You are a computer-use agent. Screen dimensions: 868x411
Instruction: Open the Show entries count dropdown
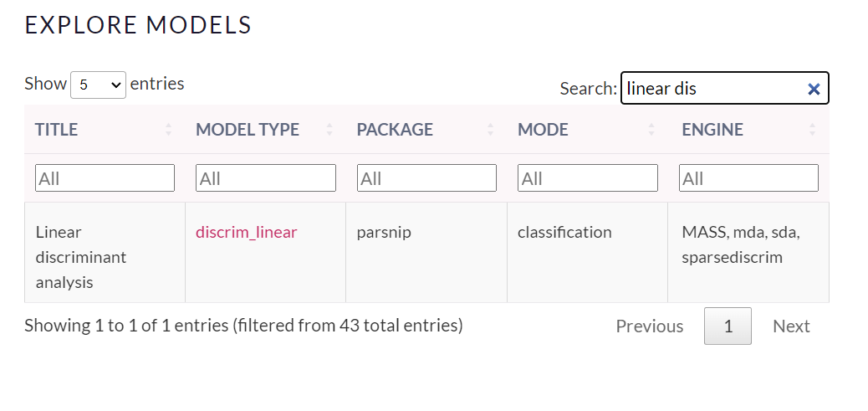99,85
